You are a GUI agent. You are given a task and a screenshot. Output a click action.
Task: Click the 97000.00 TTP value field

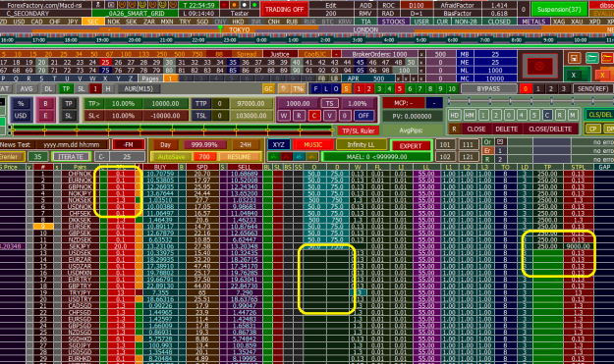click(251, 104)
